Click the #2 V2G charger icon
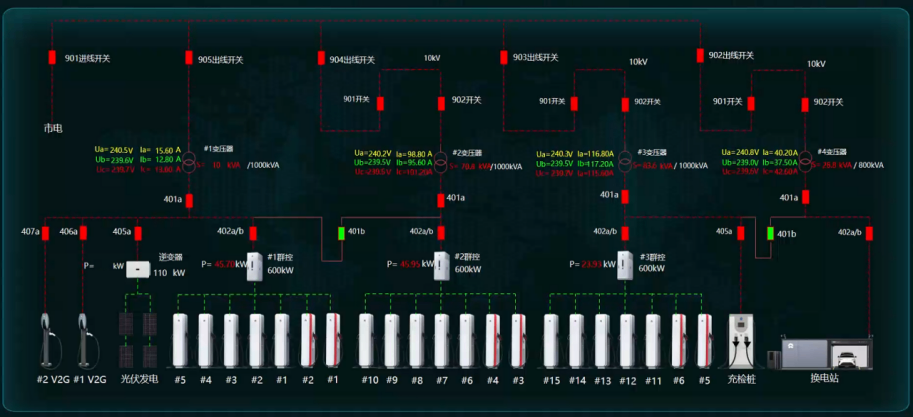 pos(46,340)
